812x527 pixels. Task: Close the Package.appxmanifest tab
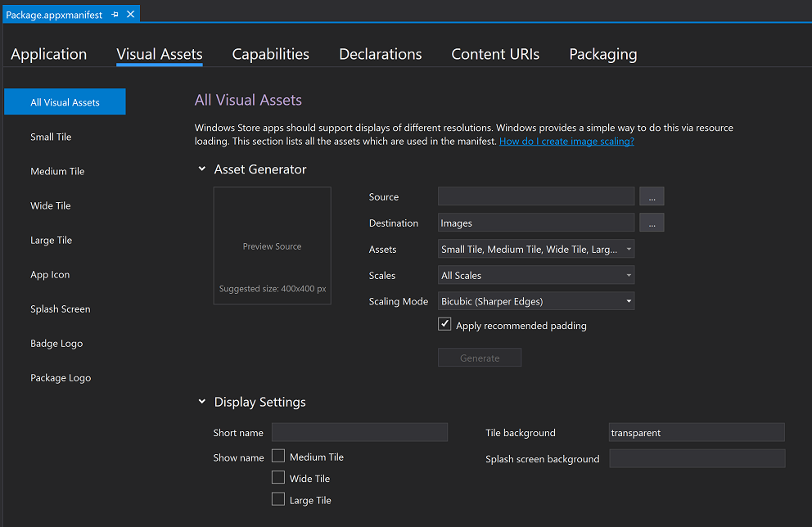pos(130,15)
